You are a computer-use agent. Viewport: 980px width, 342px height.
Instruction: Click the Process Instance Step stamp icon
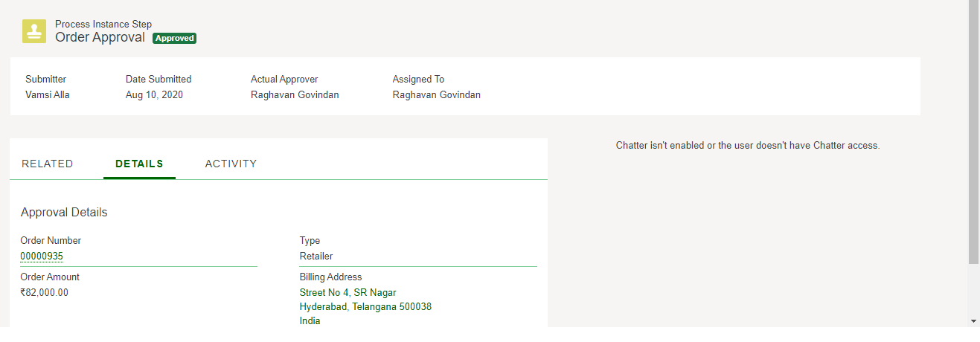coord(34,31)
